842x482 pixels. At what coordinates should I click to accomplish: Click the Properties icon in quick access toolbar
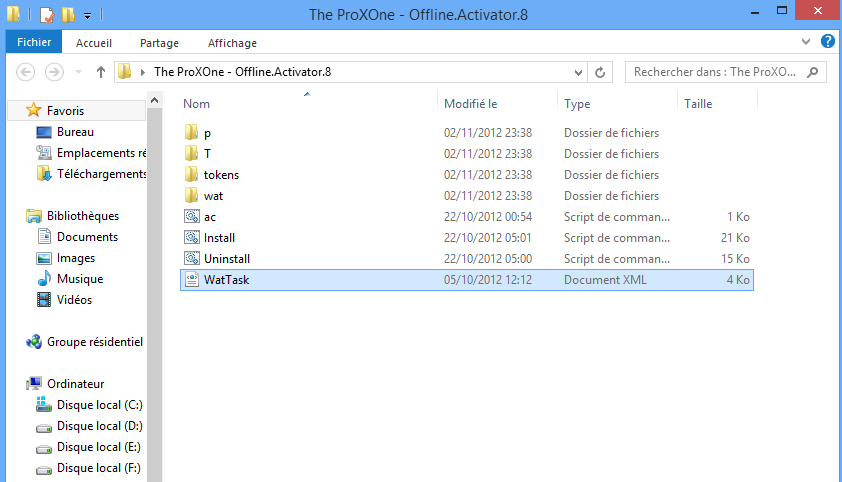click(x=46, y=14)
